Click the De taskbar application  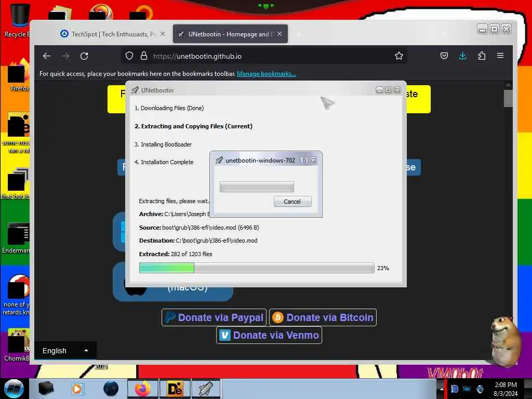click(175, 389)
